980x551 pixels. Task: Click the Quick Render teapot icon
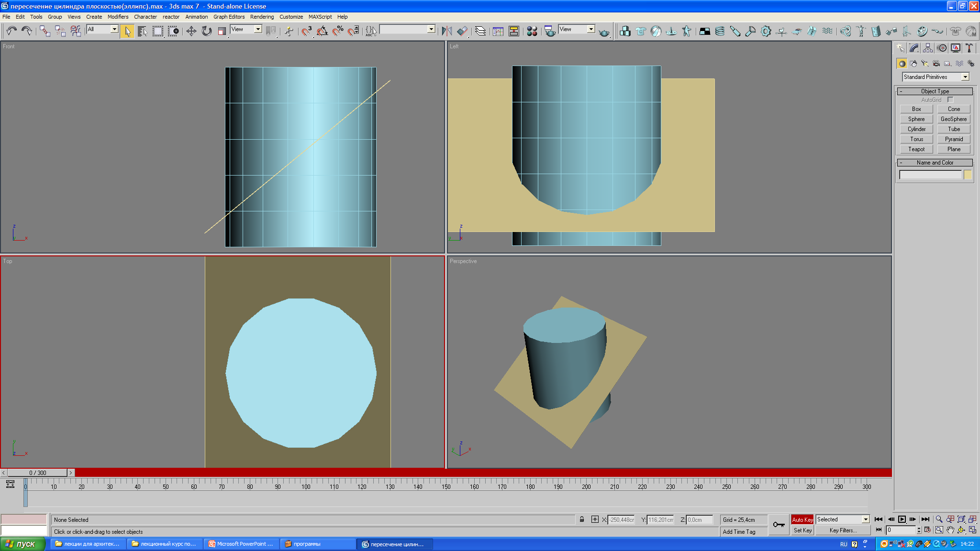coord(604,32)
